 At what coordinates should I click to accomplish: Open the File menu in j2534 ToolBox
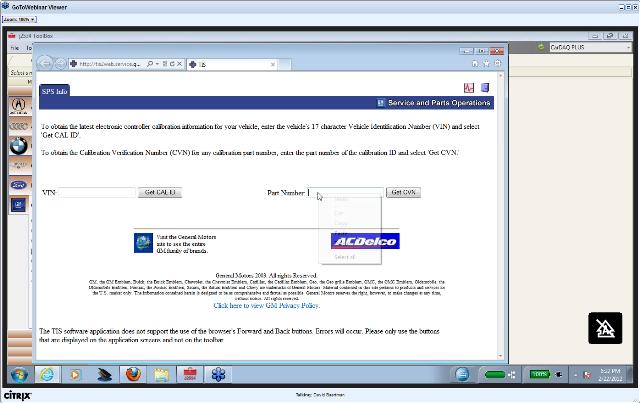pos(15,48)
